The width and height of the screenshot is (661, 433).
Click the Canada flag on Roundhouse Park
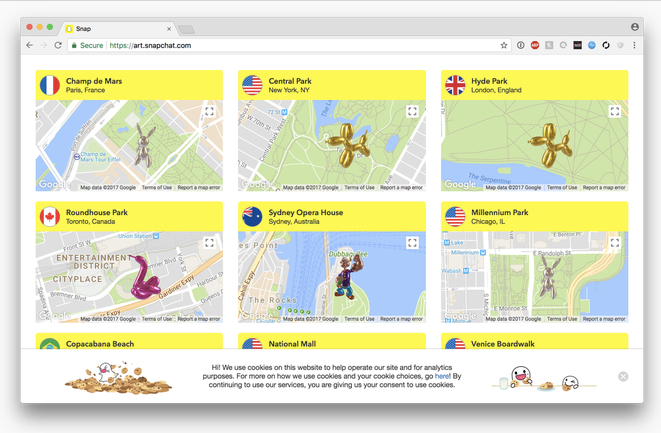tap(50, 217)
